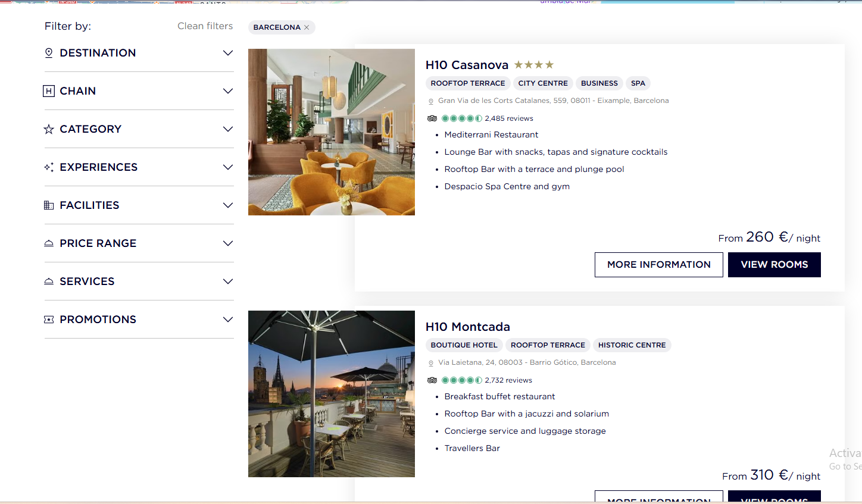The image size is (862, 504).
Task: Expand the Price Range filter chevron
Action: pyautogui.click(x=227, y=243)
